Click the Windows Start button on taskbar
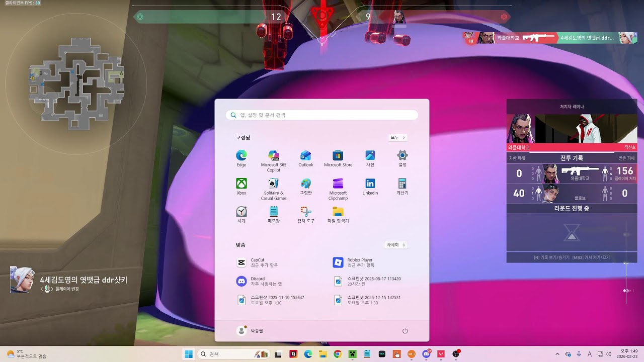The width and height of the screenshot is (644, 362). (x=189, y=354)
